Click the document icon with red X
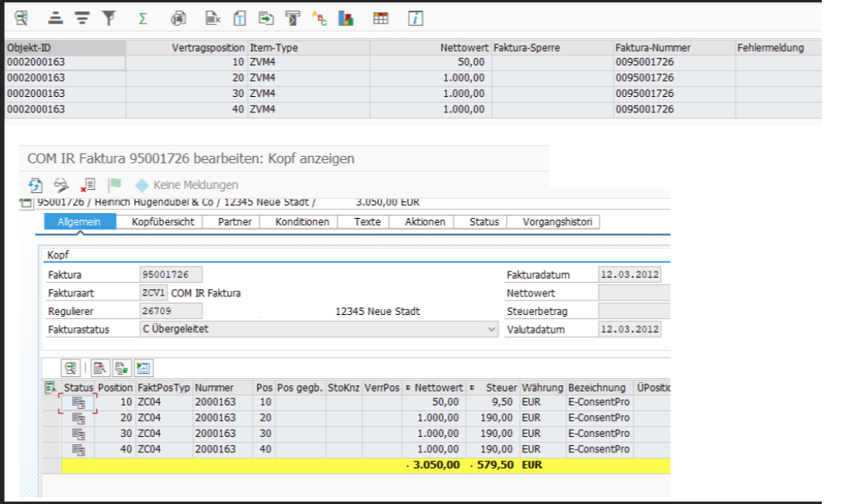The width and height of the screenshot is (846, 504). pos(88,185)
